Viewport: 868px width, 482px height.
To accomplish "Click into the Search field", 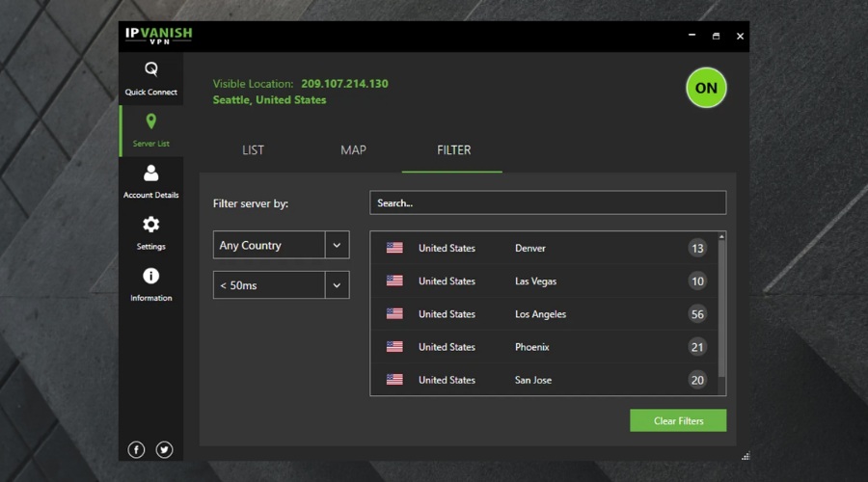I will coord(548,203).
